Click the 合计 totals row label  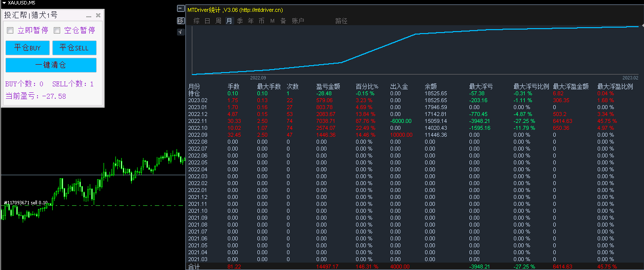point(194,267)
